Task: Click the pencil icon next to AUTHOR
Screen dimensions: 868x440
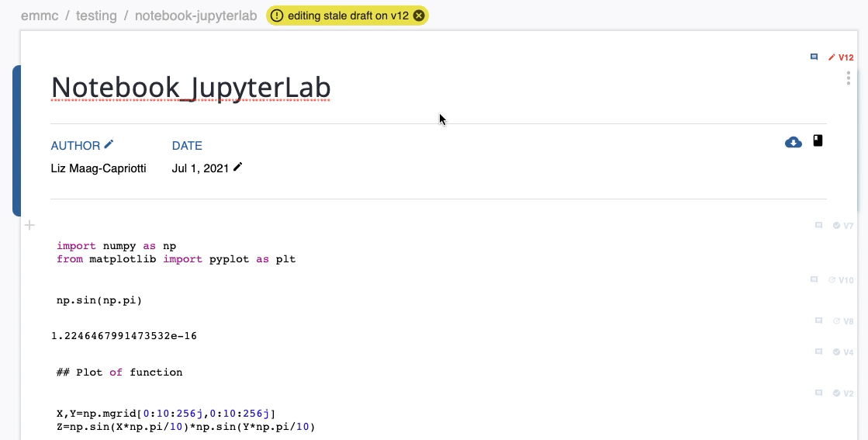Action: coord(109,144)
